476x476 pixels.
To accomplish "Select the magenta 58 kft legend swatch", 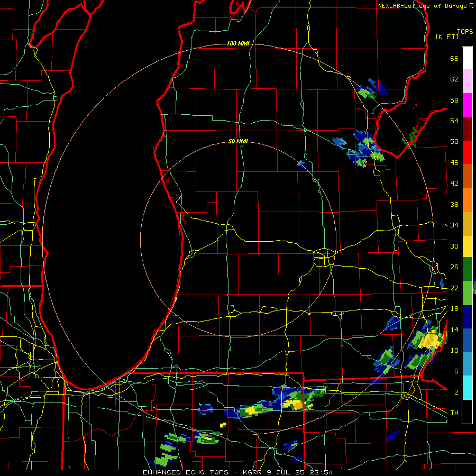I will pos(467,105).
